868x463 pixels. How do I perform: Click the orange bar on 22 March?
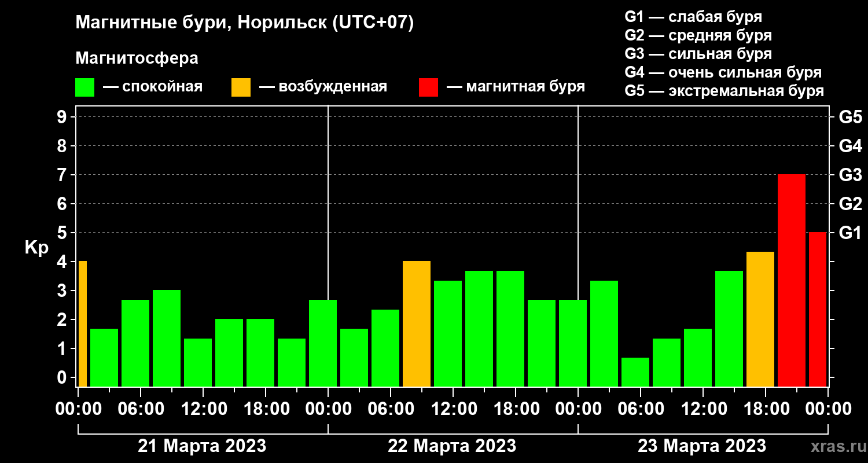(x=417, y=324)
